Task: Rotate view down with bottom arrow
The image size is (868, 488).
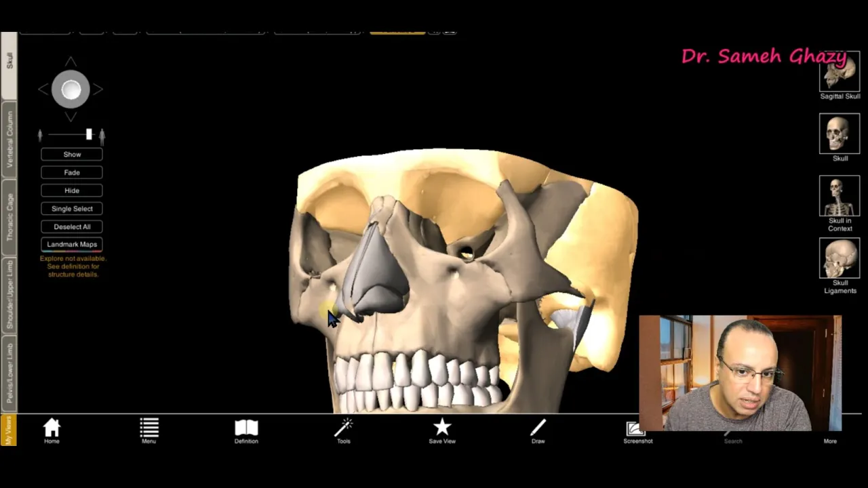Action: [71, 117]
